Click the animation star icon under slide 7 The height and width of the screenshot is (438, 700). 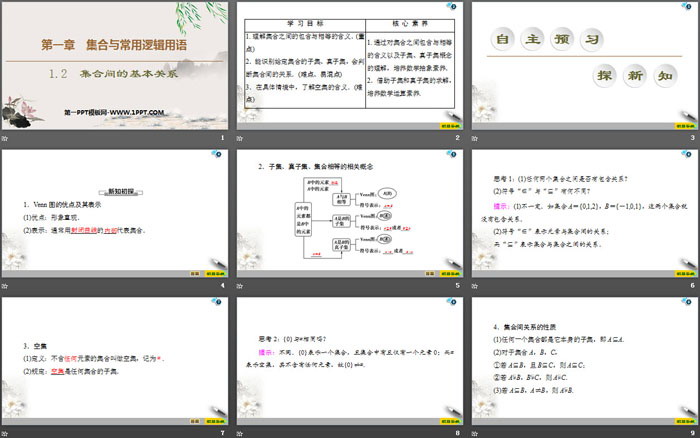[x=8, y=433]
